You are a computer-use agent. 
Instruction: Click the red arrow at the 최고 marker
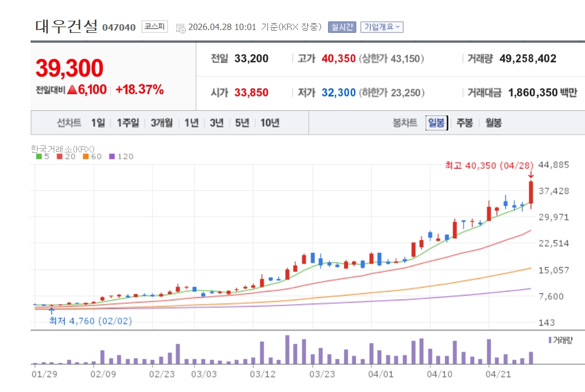531,174
